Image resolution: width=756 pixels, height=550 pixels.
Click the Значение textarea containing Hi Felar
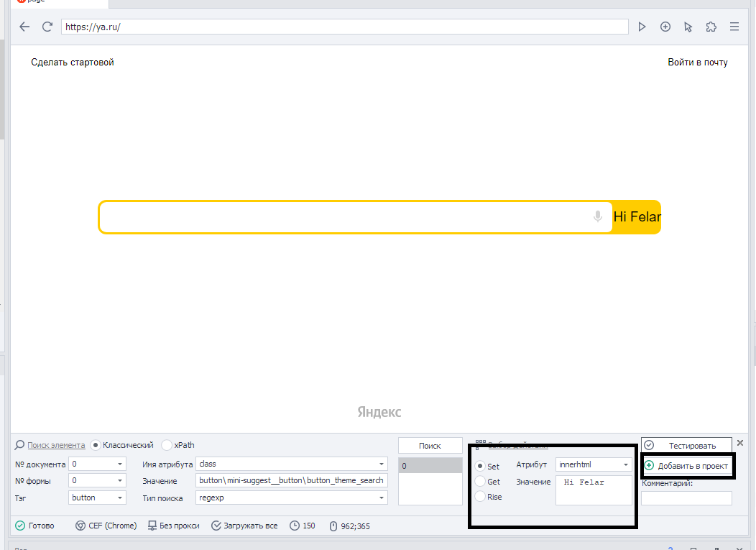tap(594, 490)
